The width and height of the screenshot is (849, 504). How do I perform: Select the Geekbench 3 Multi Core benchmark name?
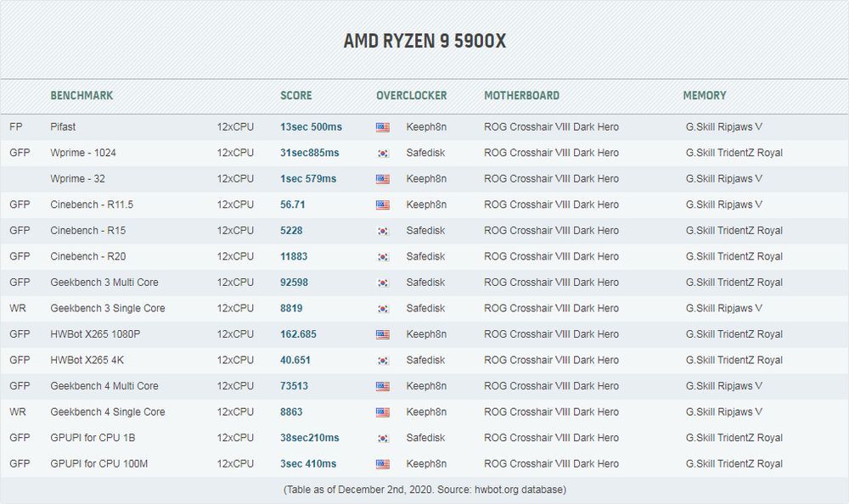point(104,283)
